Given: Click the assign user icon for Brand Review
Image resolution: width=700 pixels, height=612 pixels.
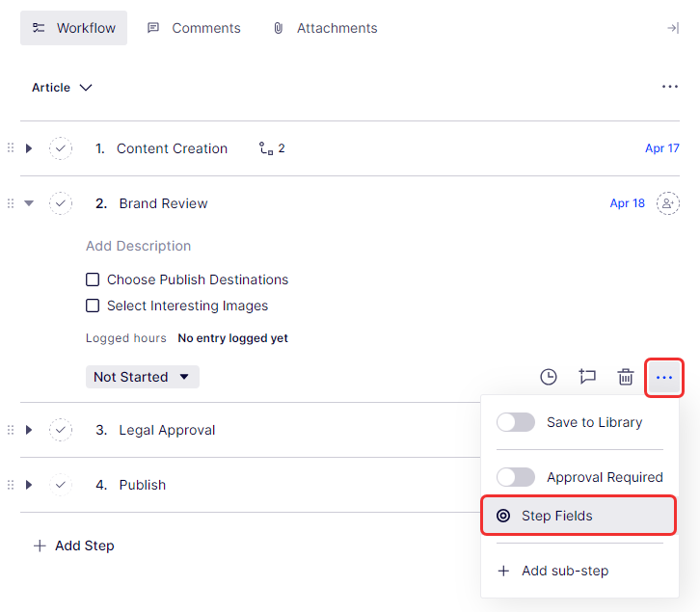Looking at the screenshot, I should coord(667,203).
